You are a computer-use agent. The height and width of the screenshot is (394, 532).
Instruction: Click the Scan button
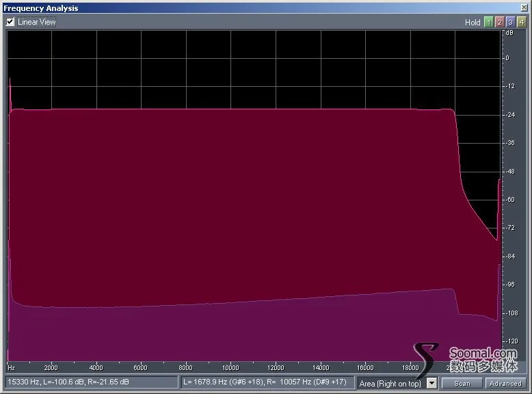click(462, 384)
